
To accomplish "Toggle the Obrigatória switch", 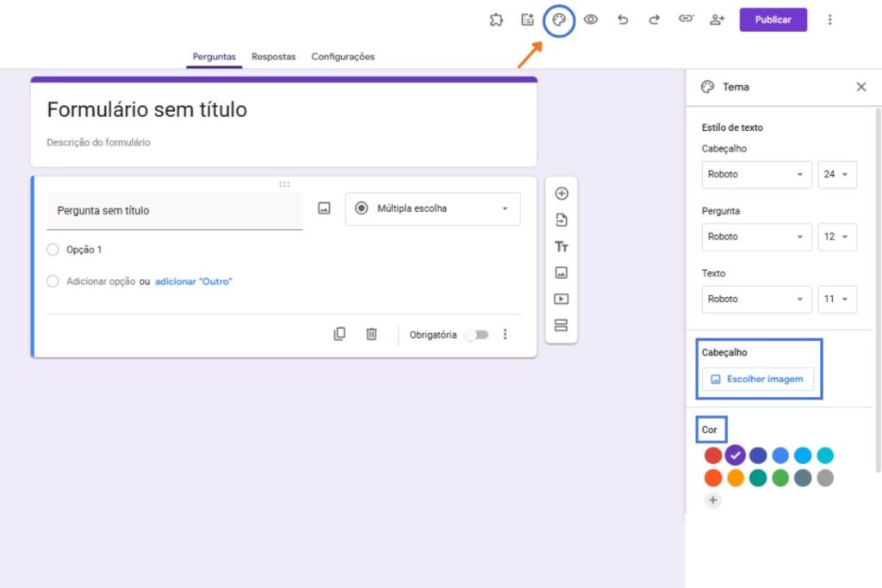I will pyautogui.click(x=476, y=335).
